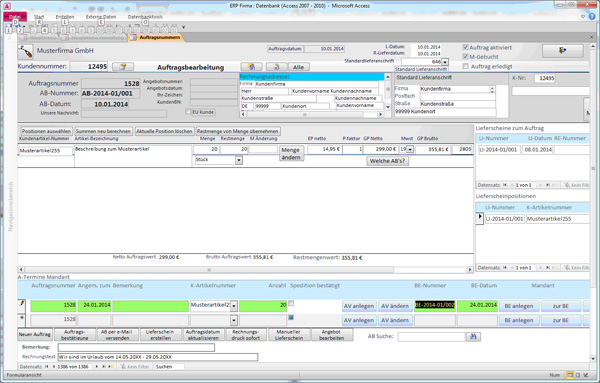
Task: Open quick access toolbar customize arrow
Action: [183, 27]
